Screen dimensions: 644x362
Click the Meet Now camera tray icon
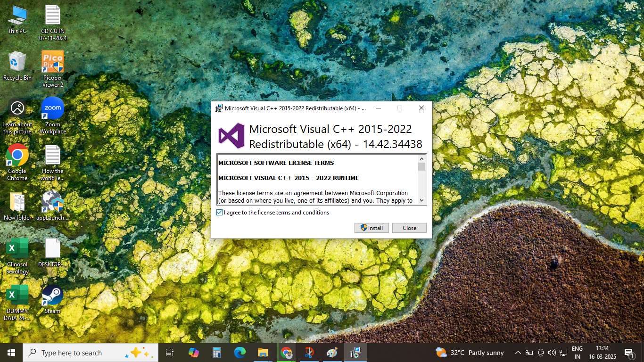541,353
